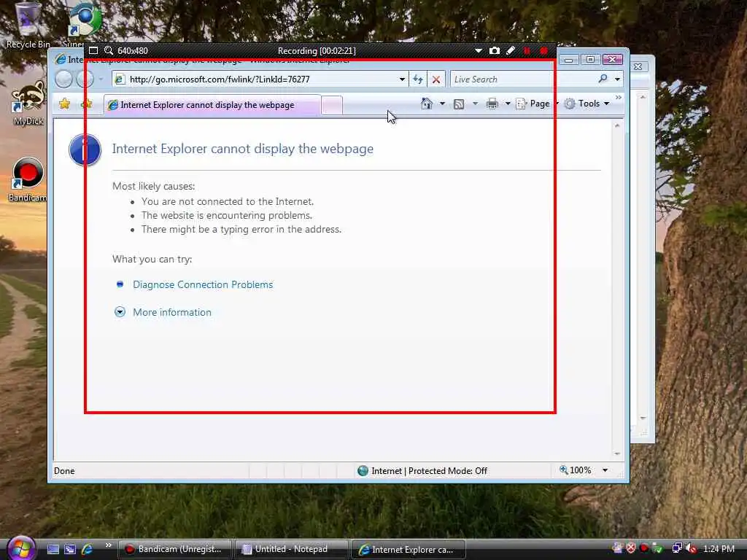Open the Tools menu

point(587,104)
